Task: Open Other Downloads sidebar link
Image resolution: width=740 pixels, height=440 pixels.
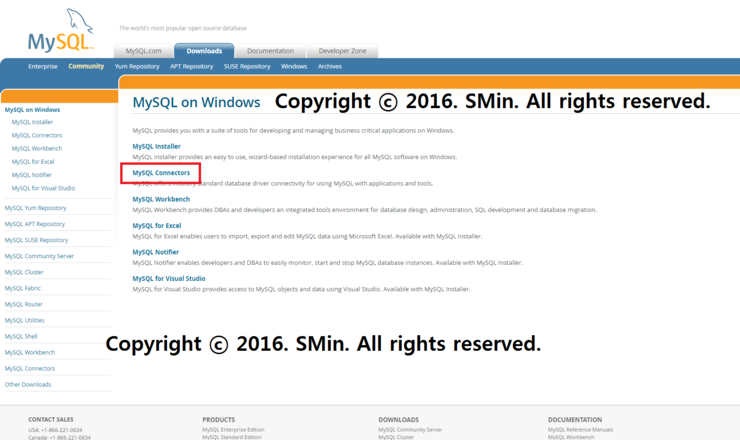Action: [x=28, y=384]
